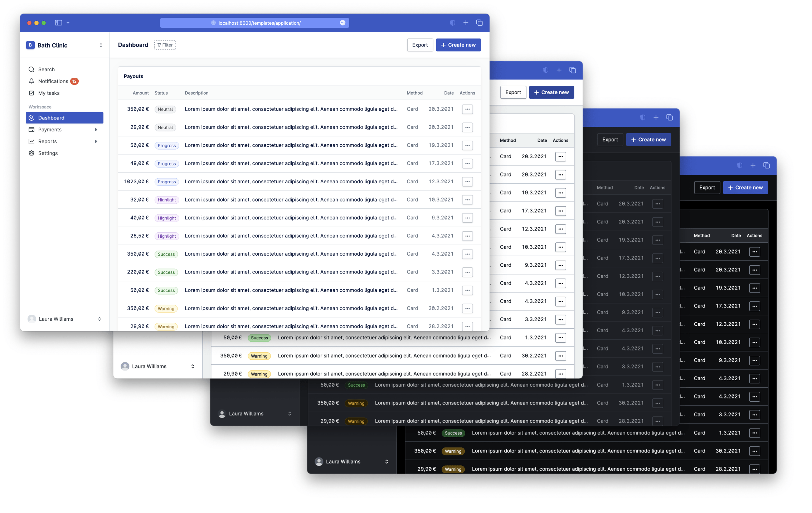Click the My Tasks icon
This screenshot has height=513, width=812.
[31, 92]
